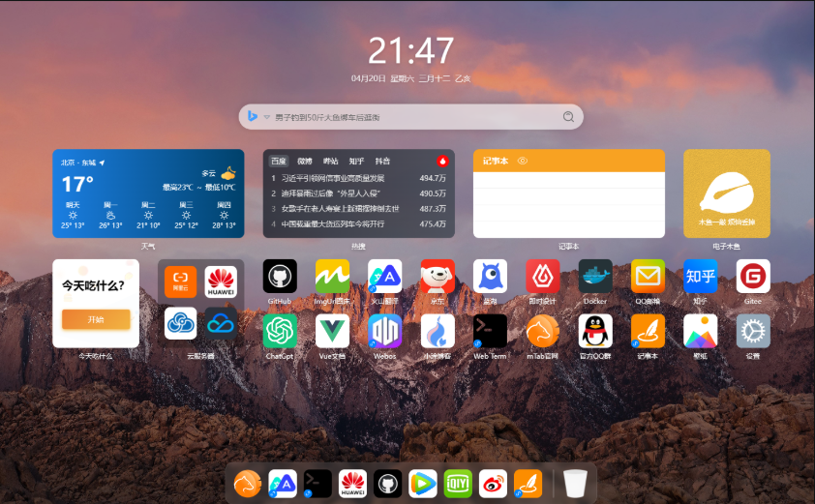Click the 明天 forecast column in weather
Image resolution: width=815 pixels, height=504 pixels.
(x=73, y=215)
